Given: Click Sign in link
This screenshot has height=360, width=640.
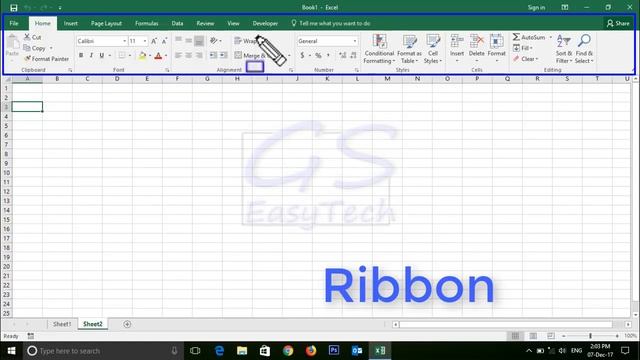Looking at the screenshot, I should 536,7.
